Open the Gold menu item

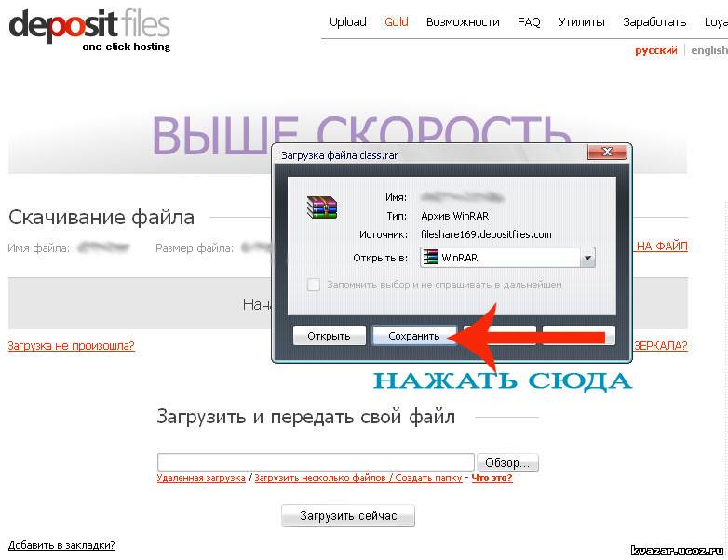(396, 21)
